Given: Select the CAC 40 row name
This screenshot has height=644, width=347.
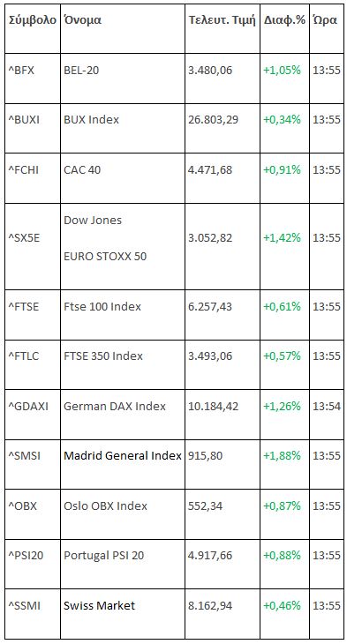Looking at the screenshot, I should [82, 169].
